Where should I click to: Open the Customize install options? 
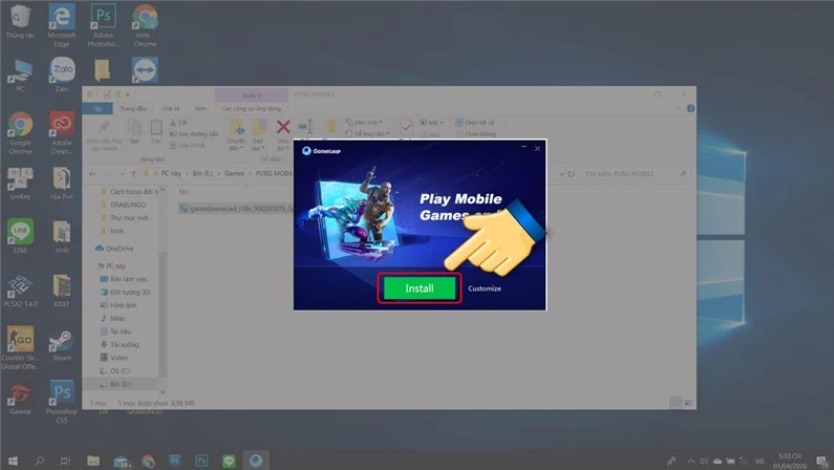(x=484, y=289)
